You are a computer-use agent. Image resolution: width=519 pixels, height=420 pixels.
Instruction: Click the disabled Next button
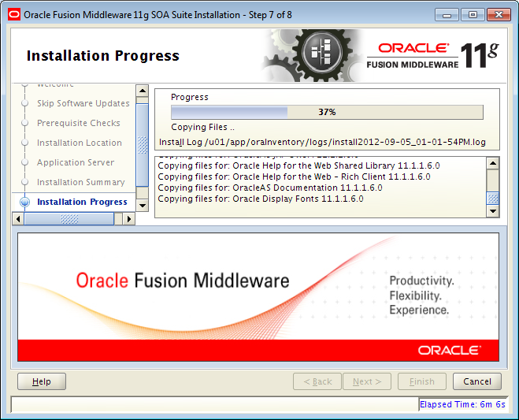click(x=367, y=381)
